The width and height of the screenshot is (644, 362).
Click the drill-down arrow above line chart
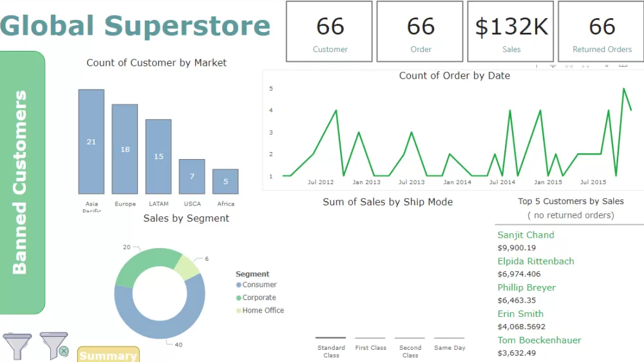[553, 66]
